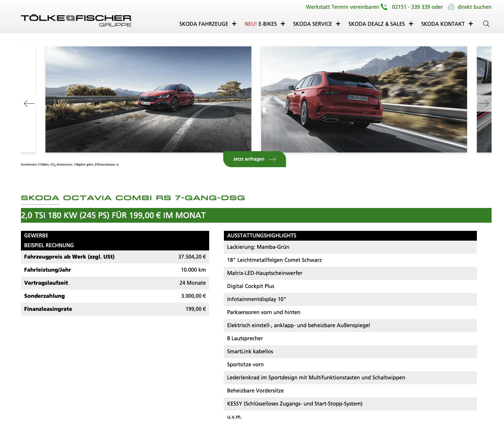Select value 3.000,00 €
504x431 pixels.
193,296
